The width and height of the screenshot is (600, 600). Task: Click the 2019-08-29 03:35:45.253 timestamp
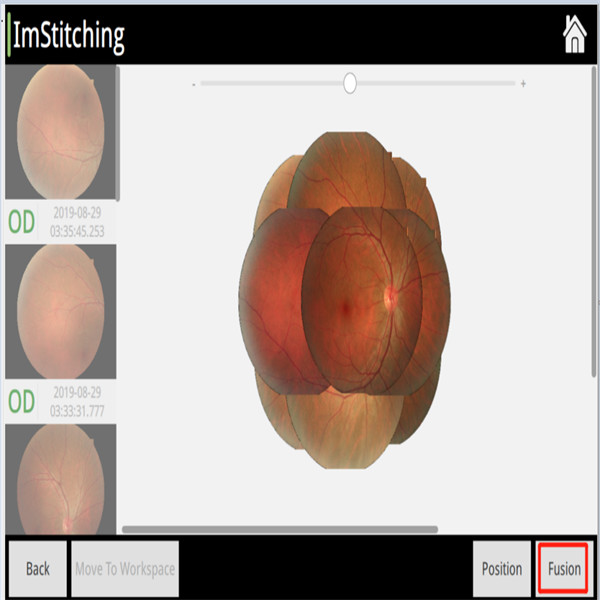82,223
